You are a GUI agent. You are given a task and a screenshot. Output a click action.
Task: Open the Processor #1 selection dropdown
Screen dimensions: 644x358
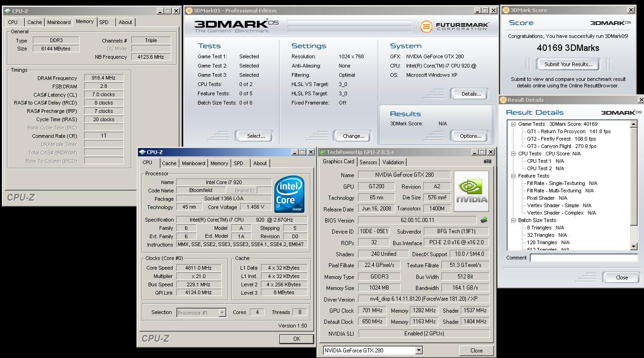tap(222, 313)
